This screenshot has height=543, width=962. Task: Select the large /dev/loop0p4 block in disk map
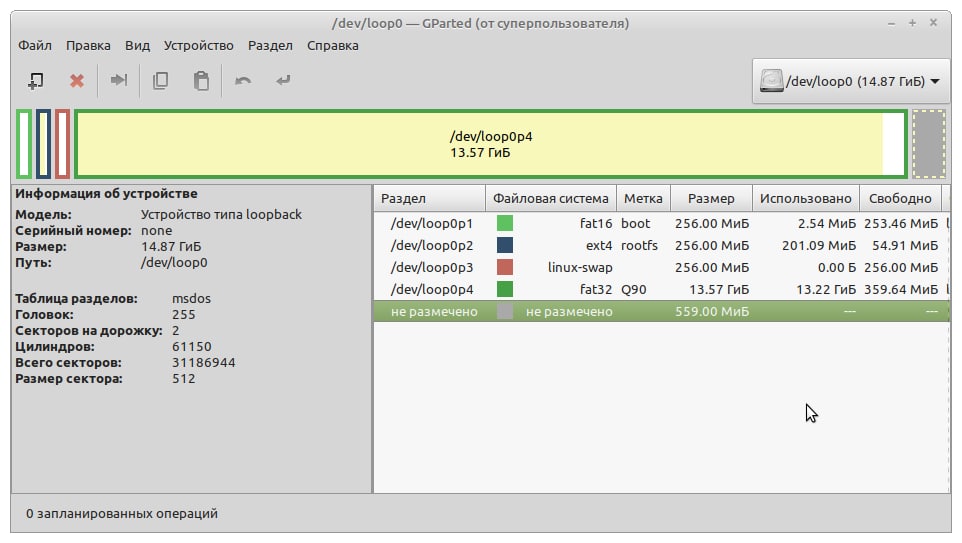(x=491, y=144)
